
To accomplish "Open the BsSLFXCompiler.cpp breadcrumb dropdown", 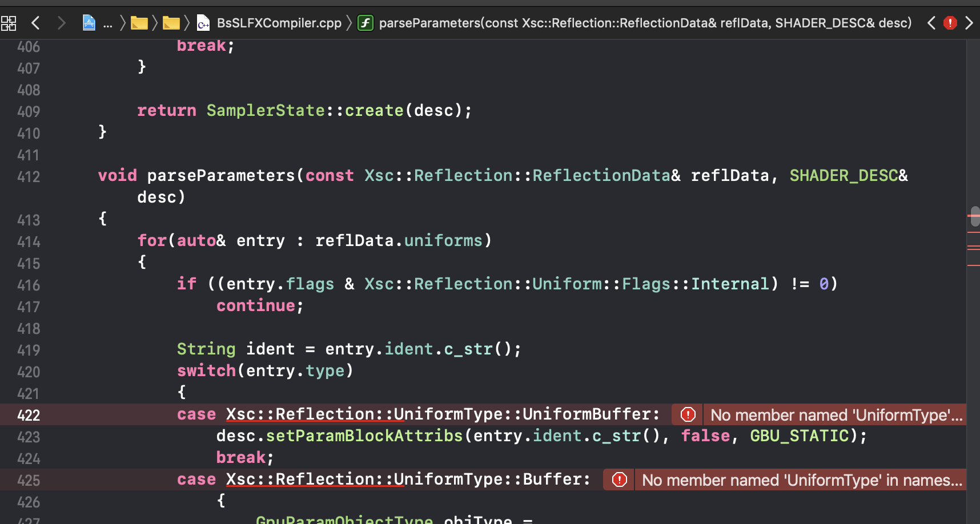I will (x=279, y=23).
